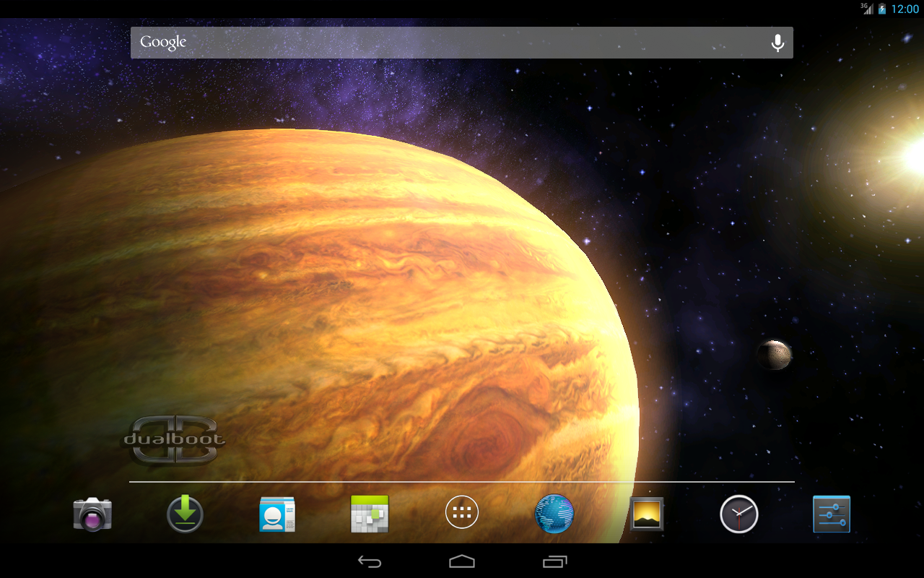Viewport: 924px width, 578px height.
Task: Tap the Google logo in the search bar
Action: (x=163, y=42)
